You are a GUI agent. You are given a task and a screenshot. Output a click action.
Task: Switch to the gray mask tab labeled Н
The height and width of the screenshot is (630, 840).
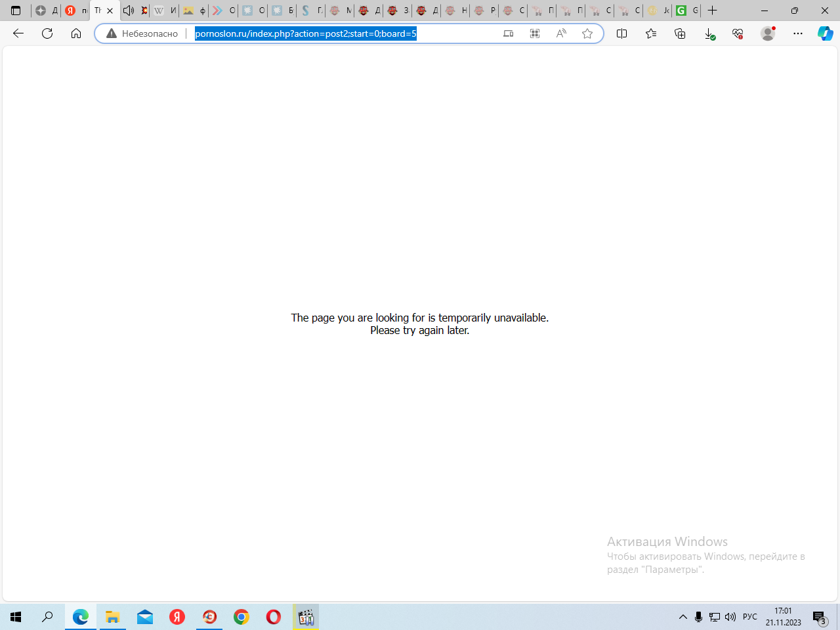(x=455, y=10)
